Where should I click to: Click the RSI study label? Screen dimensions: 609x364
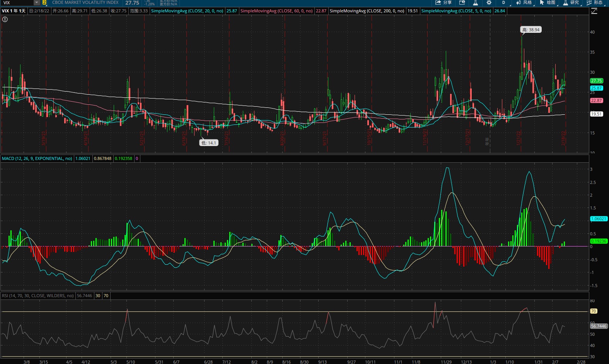point(38,296)
